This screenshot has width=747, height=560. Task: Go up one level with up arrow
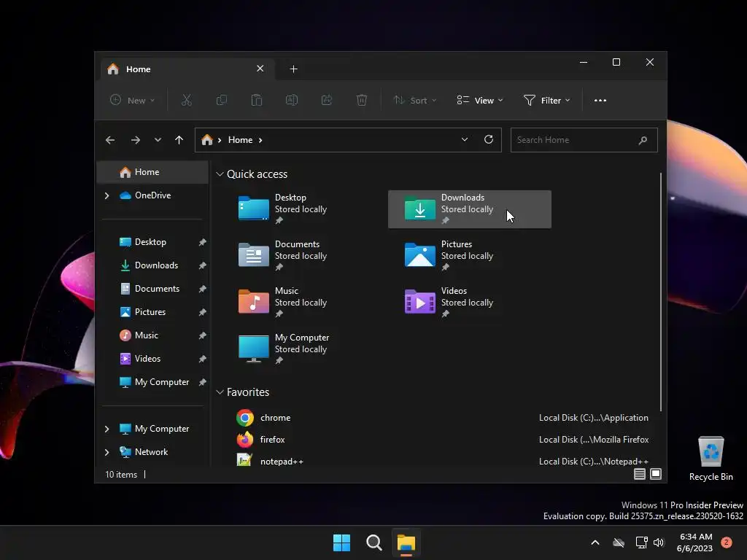click(179, 140)
